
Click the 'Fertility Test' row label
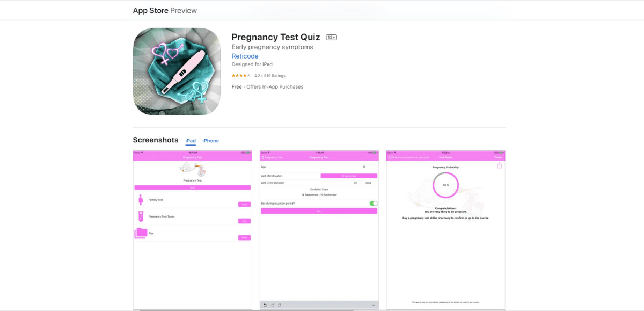click(x=156, y=200)
